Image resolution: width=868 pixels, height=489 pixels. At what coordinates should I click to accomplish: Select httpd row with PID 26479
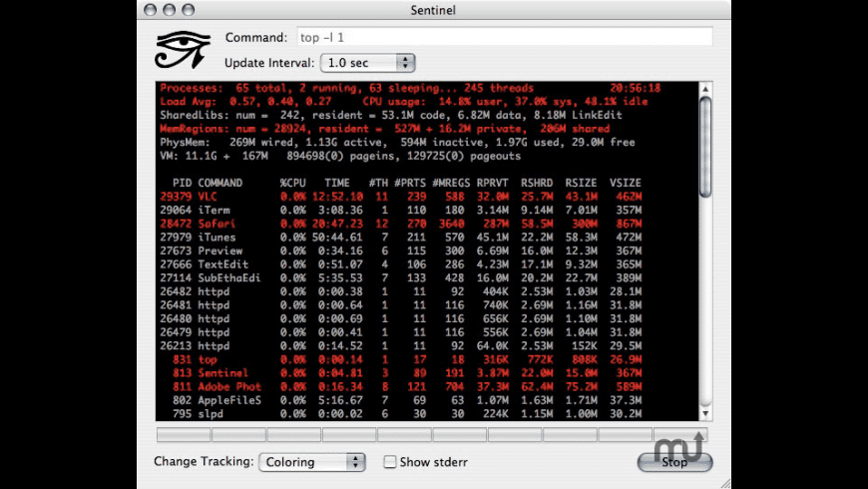click(401, 332)
